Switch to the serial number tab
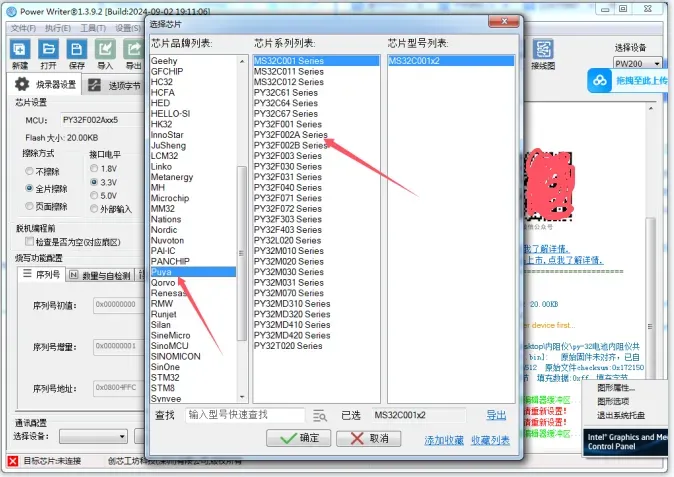The width and height of the screenshot is (674, 477). point(41,274)
